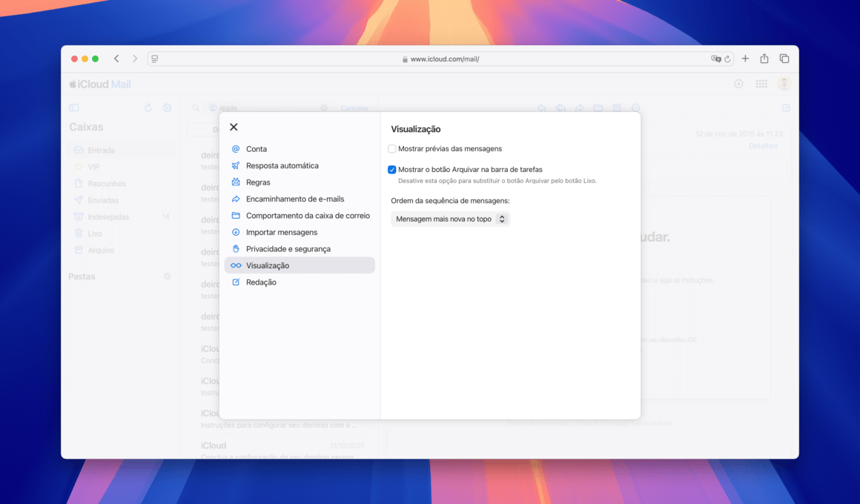Open Importar mensagens section
Image resolution: width=860 pixels, height=504 pixels.
click(x=300, y=232)
